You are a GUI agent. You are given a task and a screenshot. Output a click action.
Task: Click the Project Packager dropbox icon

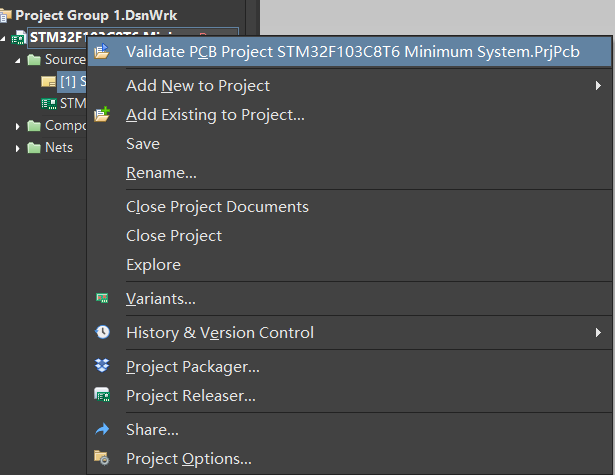click(x=102, y=366)
